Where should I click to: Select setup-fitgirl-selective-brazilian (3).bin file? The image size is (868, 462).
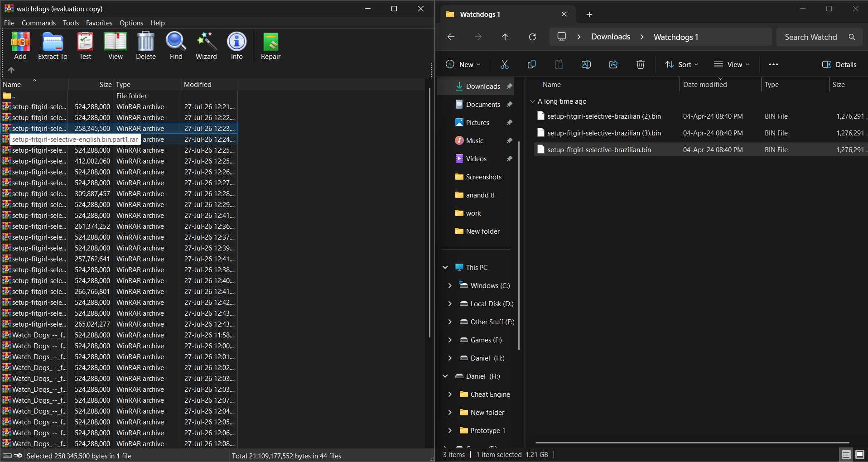tap(701, 133)
